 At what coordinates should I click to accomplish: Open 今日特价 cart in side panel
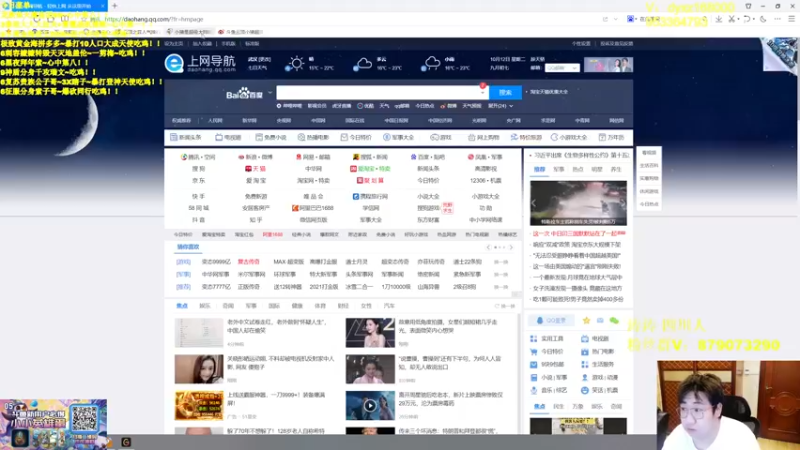(547, 352)
